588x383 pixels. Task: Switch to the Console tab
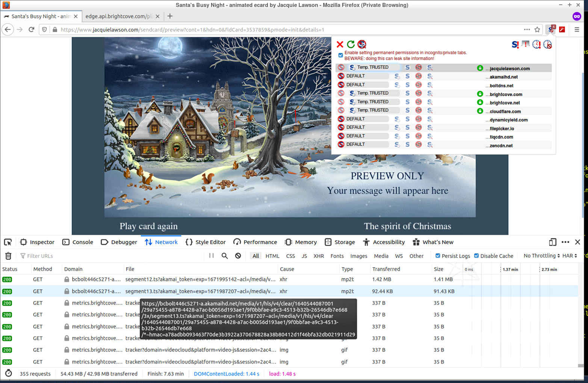click(78, 242)
